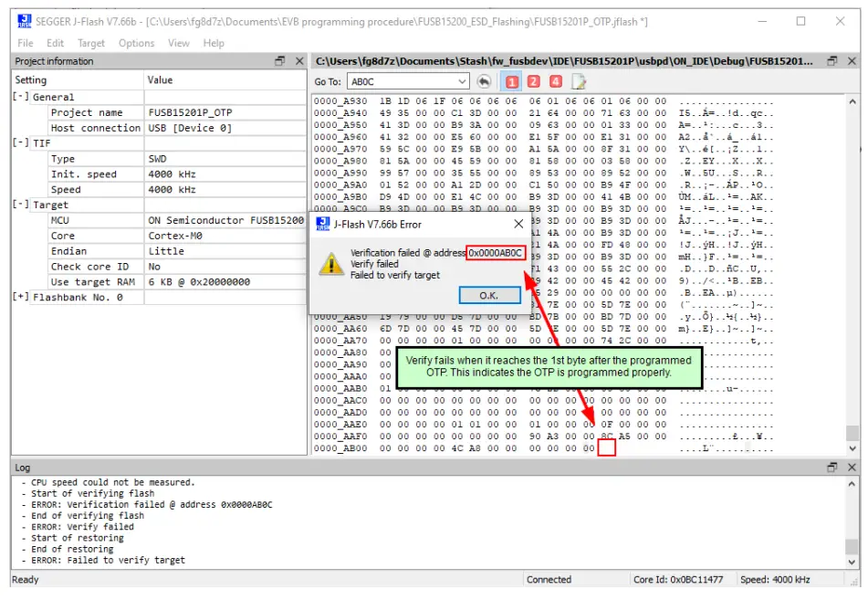The image size is (868, 600).
Task: Undock the Project information panel
Action: (x=280, y=61)
